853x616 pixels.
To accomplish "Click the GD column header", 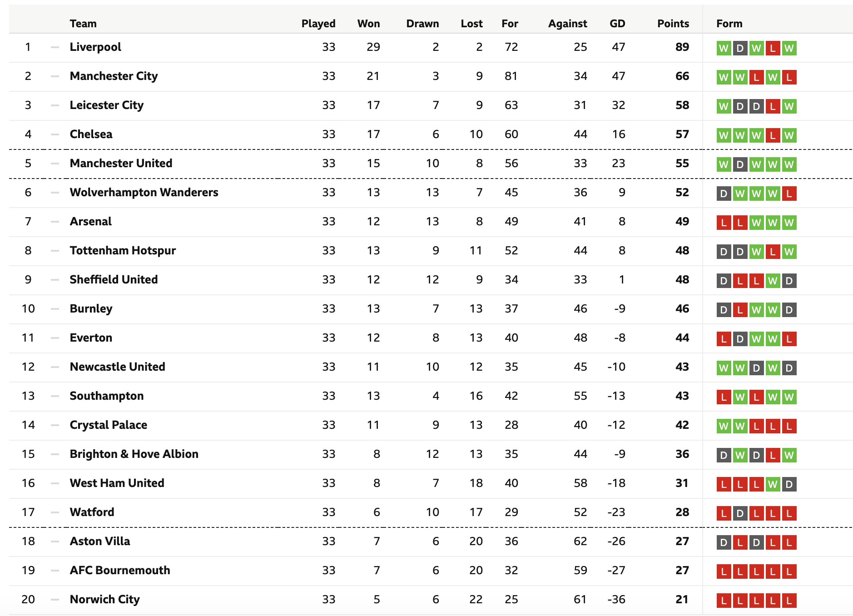I will [x=617, y=24].
